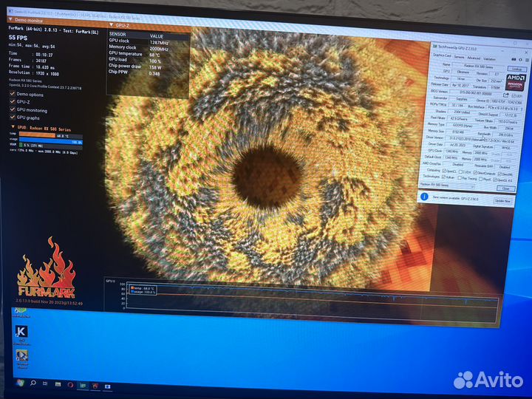Screen dimensions: 532x399
Task: Uncheck the Demo options checkbox
Action: (x=13, y=93)
